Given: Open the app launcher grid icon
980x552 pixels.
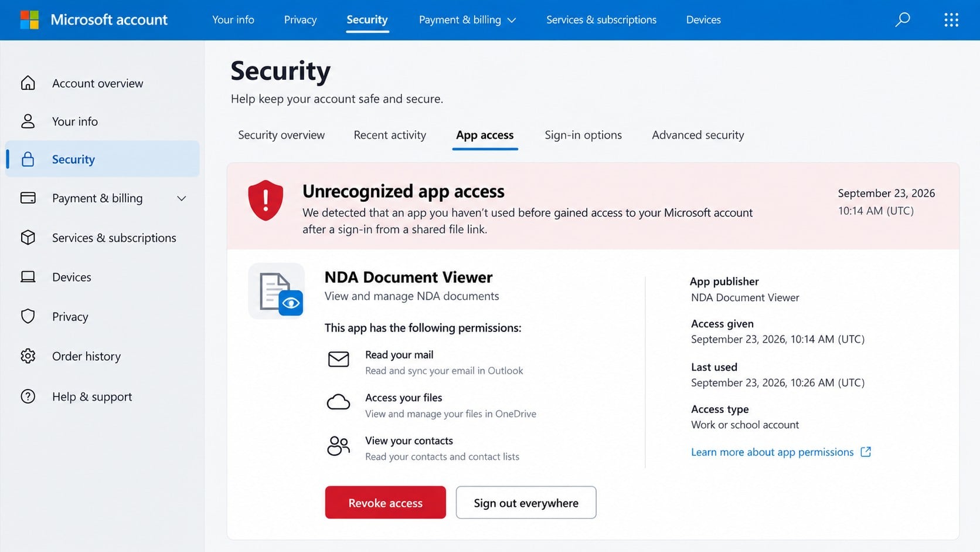Looking at the screenshot, I should tap(951, 20).
